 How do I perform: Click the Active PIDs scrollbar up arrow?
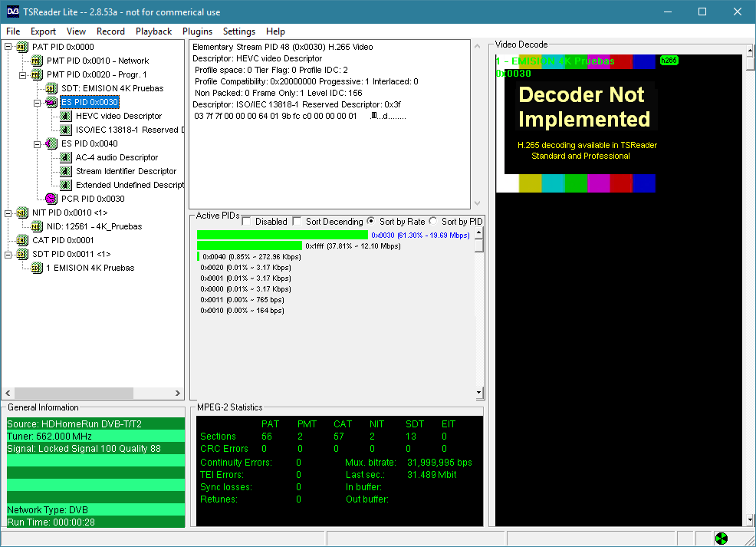pyautogui.click(x=478, y=232)
